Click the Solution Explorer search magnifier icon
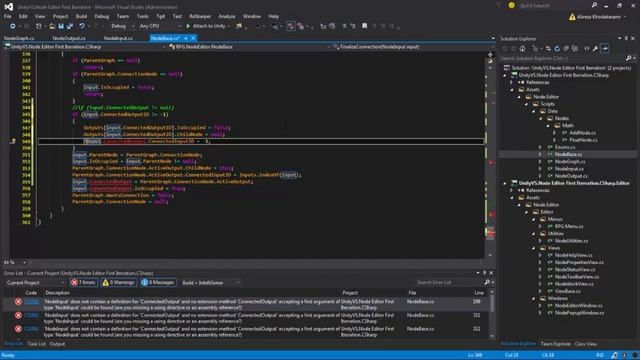 point(629,58)
